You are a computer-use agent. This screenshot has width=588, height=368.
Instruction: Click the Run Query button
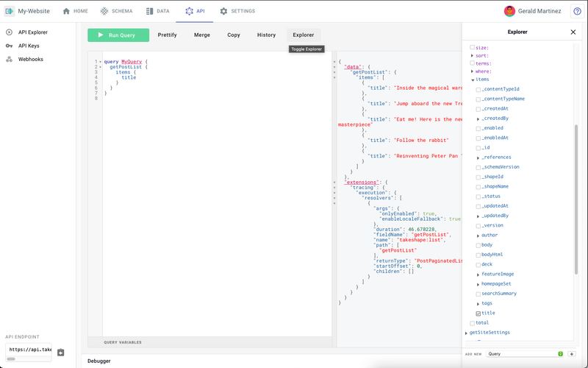[x=118, y=35]
